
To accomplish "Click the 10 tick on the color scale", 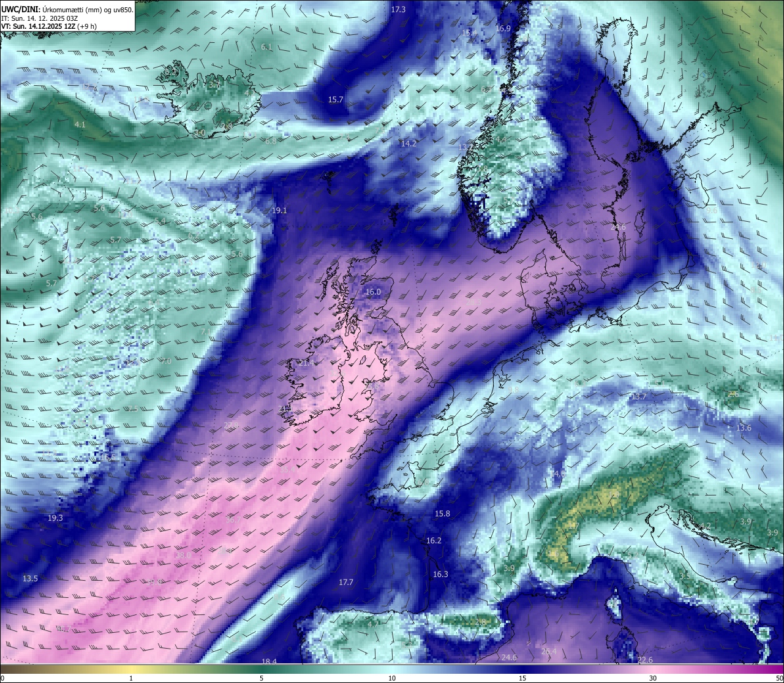I will pos(392,678).
